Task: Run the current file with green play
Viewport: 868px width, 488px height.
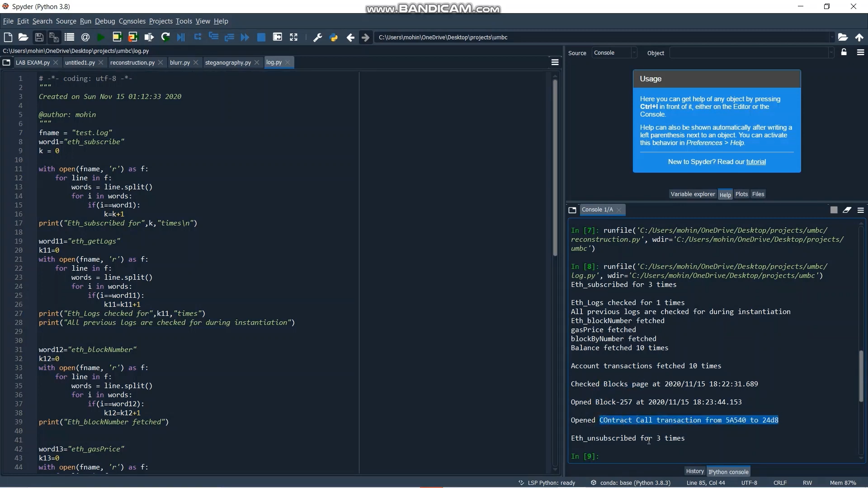Action: point(101,38)
